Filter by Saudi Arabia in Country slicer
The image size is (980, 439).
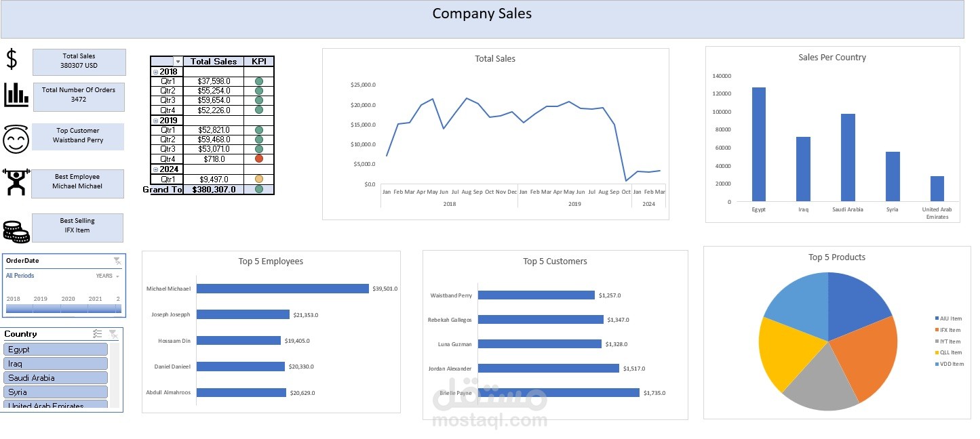pyautogui.click(x=56, y=378)
